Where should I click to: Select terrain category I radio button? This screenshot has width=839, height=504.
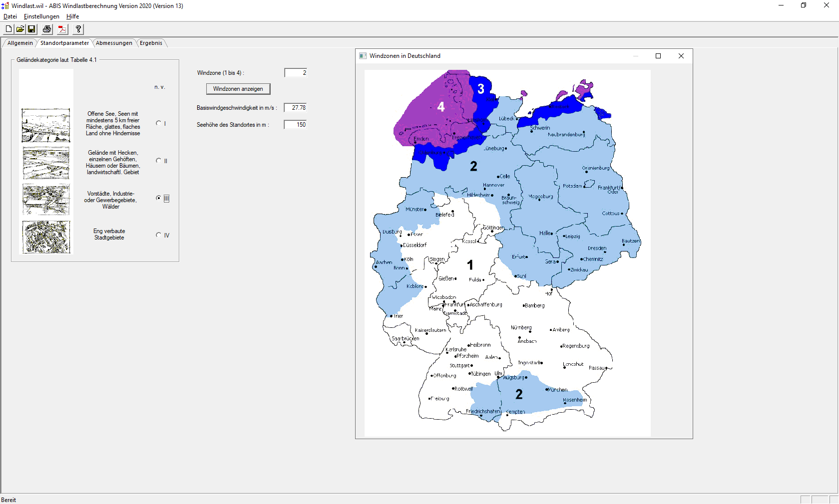(x=159, y=123)
